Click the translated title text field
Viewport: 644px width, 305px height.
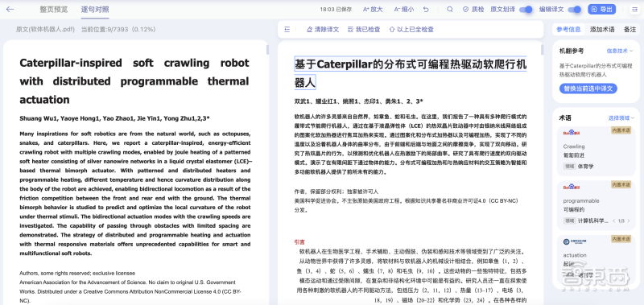[x=411, y=73]
